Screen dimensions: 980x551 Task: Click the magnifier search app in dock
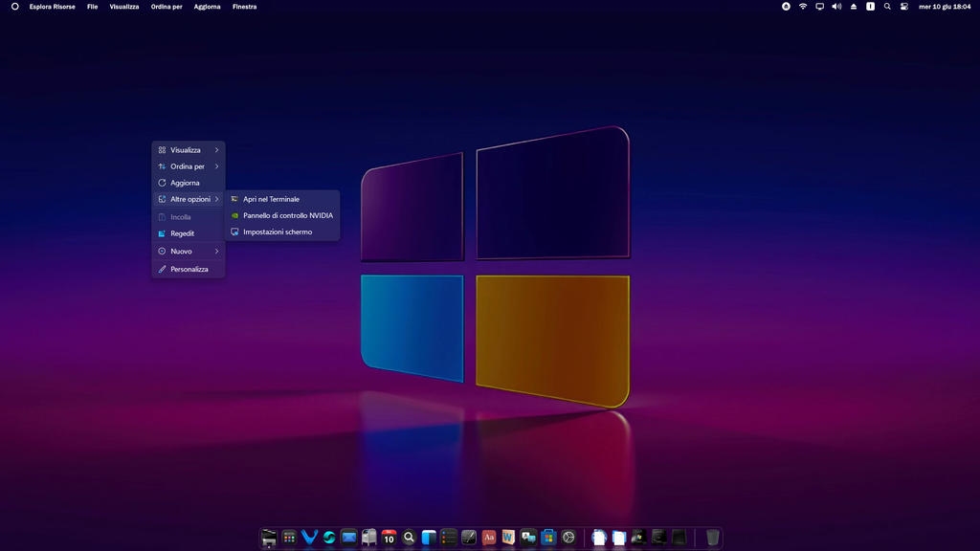(x=409, y=538)
